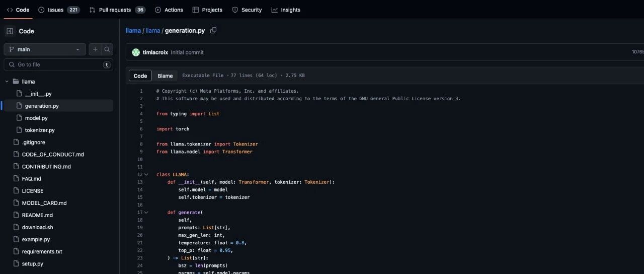
Task: Collapse the llama folder chevron
Action: [7, 82]
